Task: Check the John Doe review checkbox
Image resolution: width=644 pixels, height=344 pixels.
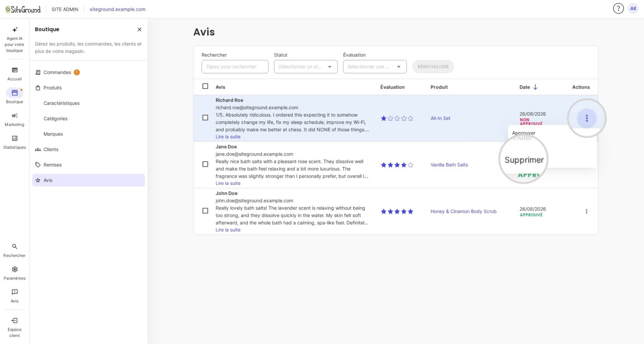Action: tap(205, 211)
